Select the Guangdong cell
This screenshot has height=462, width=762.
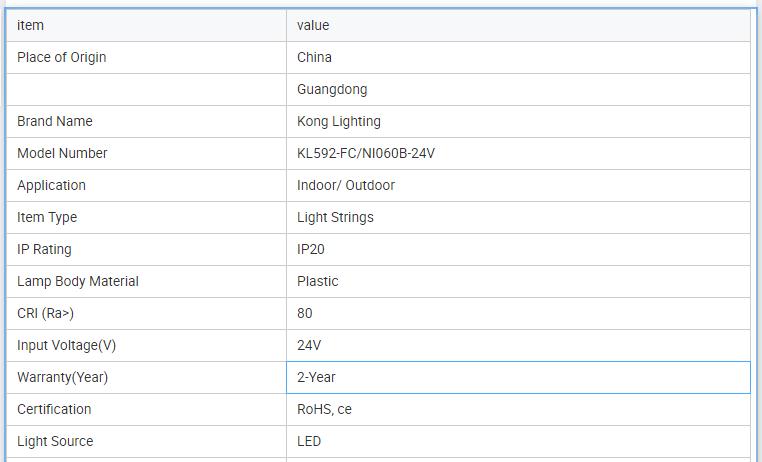point(332,89)
